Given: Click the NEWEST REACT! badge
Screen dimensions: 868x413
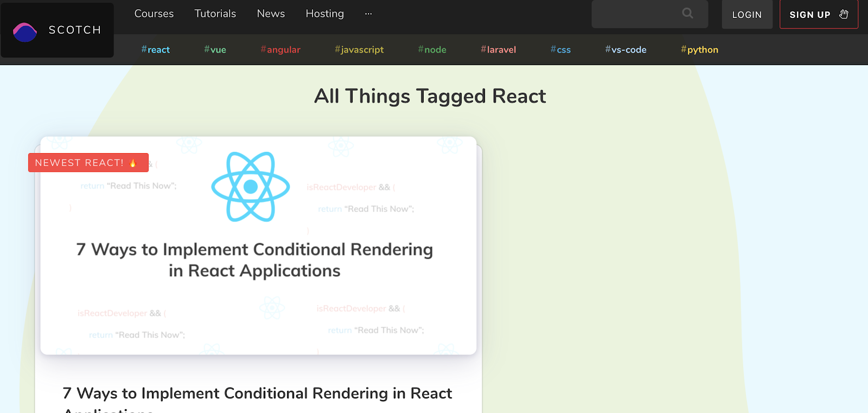Looking at the screenshot, I should (88, 163).
